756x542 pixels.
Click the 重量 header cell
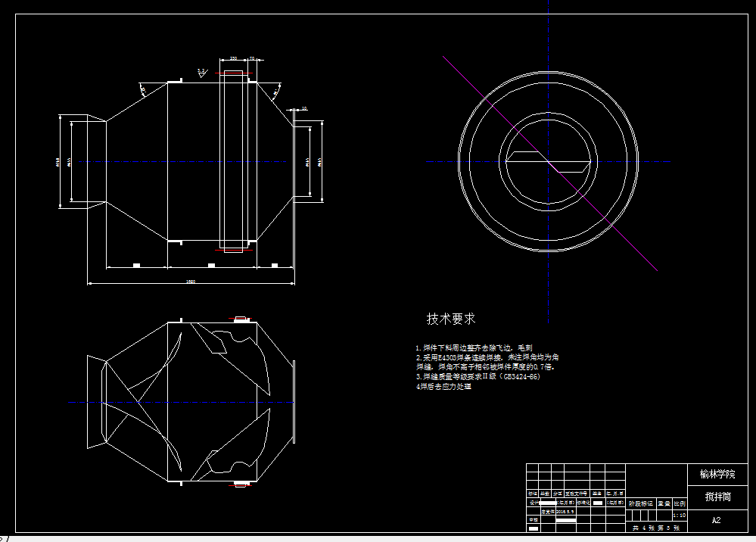pyautogui.click(x=664, y=503)
